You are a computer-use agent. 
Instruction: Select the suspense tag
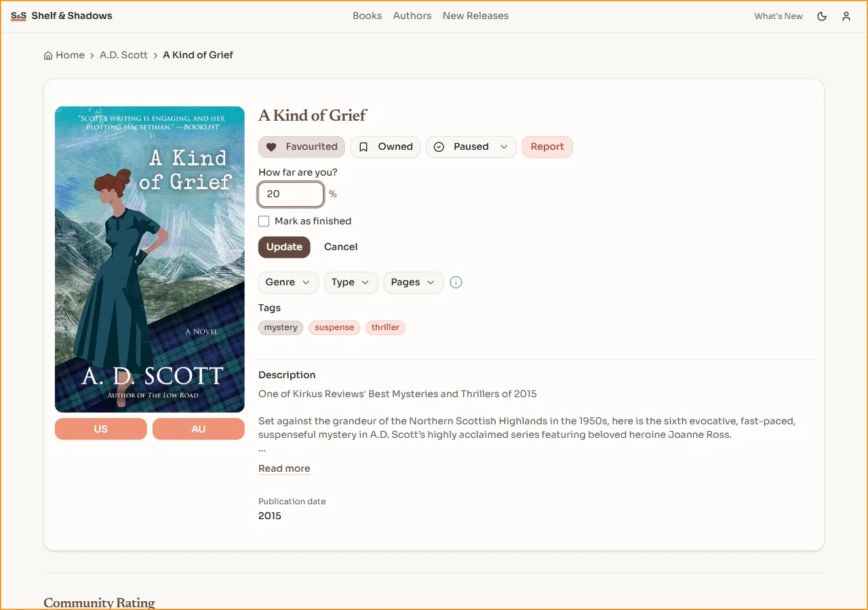click(x=334, y=328)
